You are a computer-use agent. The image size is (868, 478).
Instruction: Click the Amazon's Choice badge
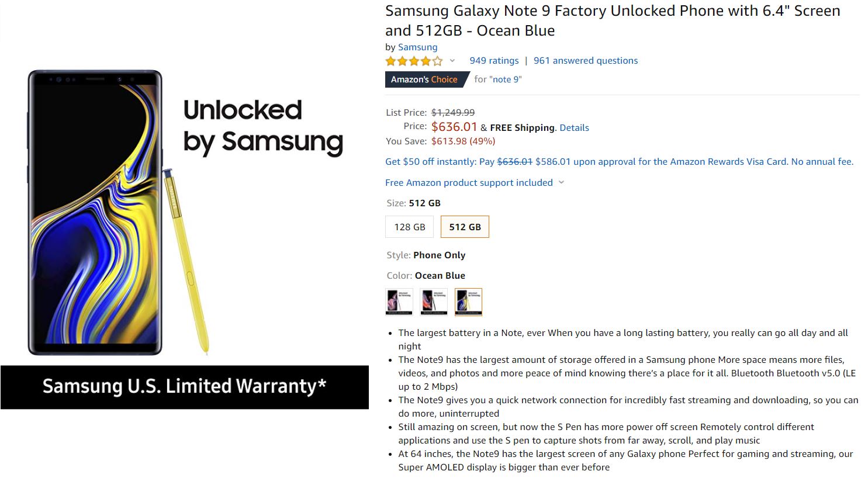(425, 79)
